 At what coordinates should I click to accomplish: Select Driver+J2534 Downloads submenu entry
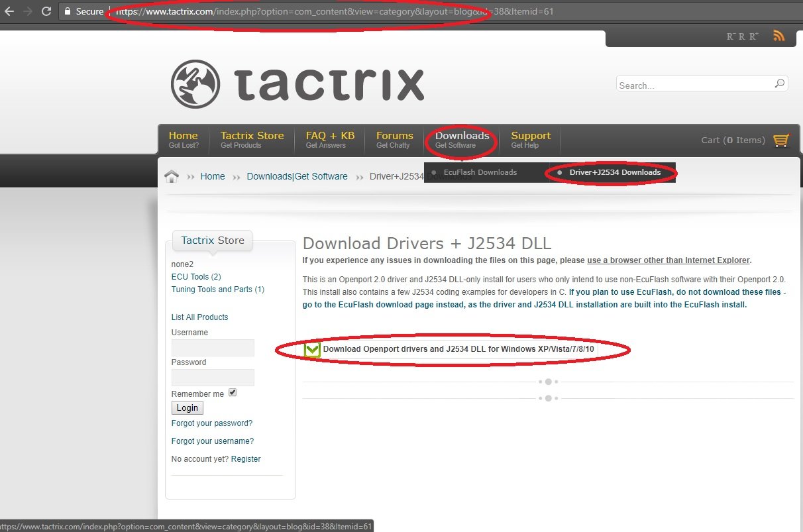pos(615,172)
